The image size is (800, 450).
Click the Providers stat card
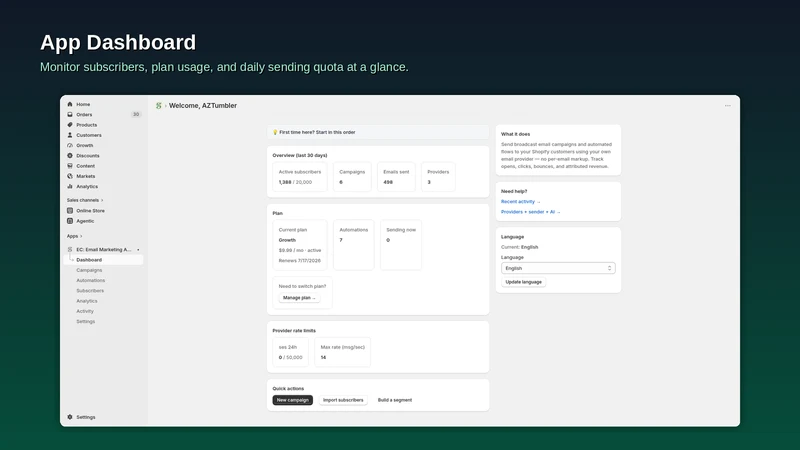pyautogui.click(x=438, y=177)
